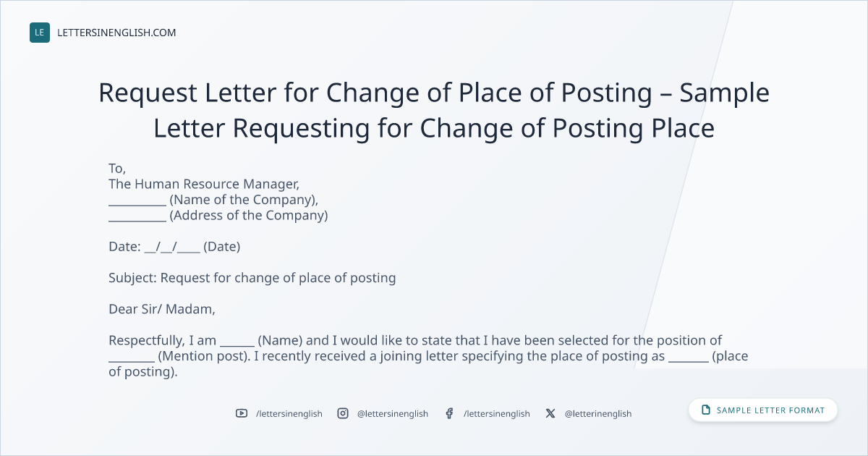This screenshot has width=868, height=456.
Task: Click the Date blank field line
Action: (172, 247)
